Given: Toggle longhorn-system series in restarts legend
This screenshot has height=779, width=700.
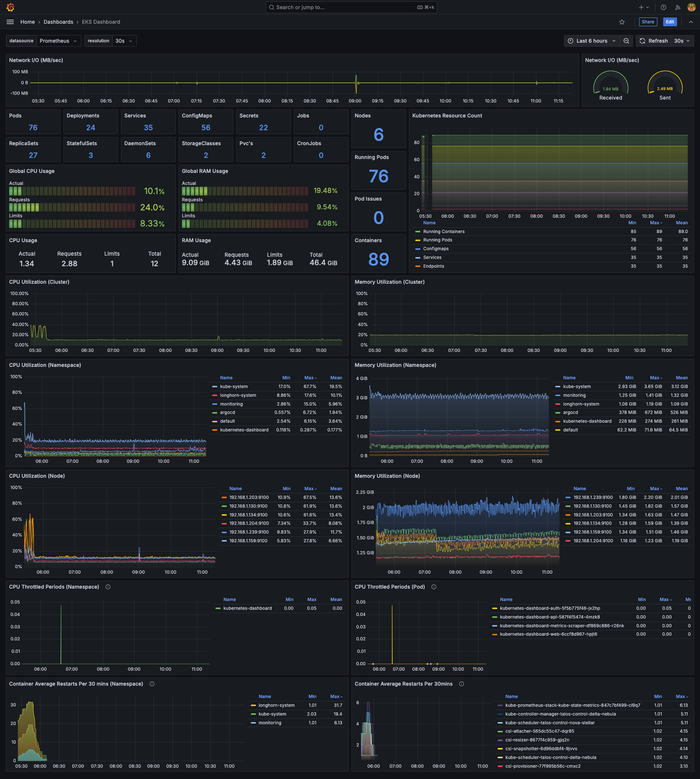Looking at the screenshot, I should point(276,705).
